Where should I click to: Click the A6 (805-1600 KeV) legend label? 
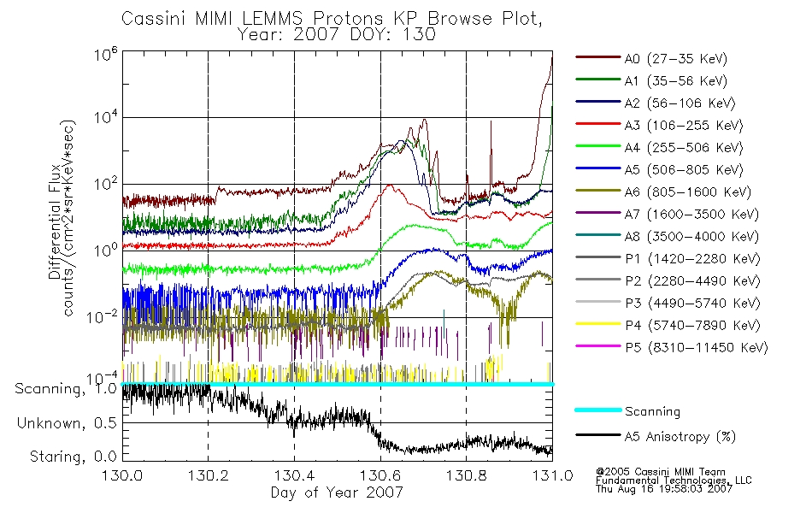coord(688,192)
